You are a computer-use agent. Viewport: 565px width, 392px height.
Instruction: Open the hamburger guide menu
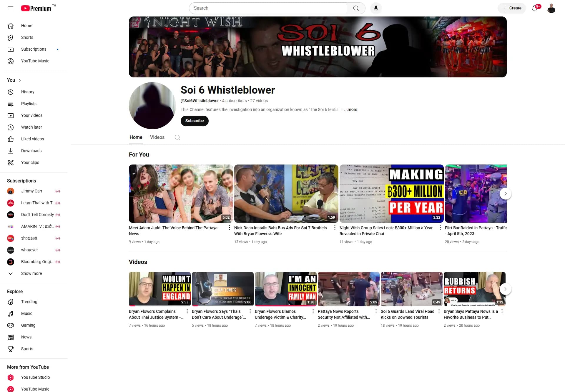[x=11, y=8]
